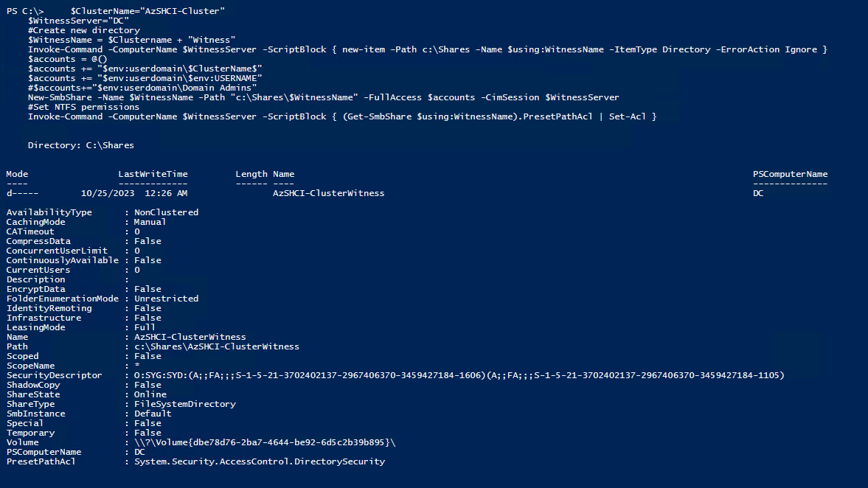The image size is (868, 488).
Task: Click the $WitnessServer="DC" assignment line
Action: (78, 21)
